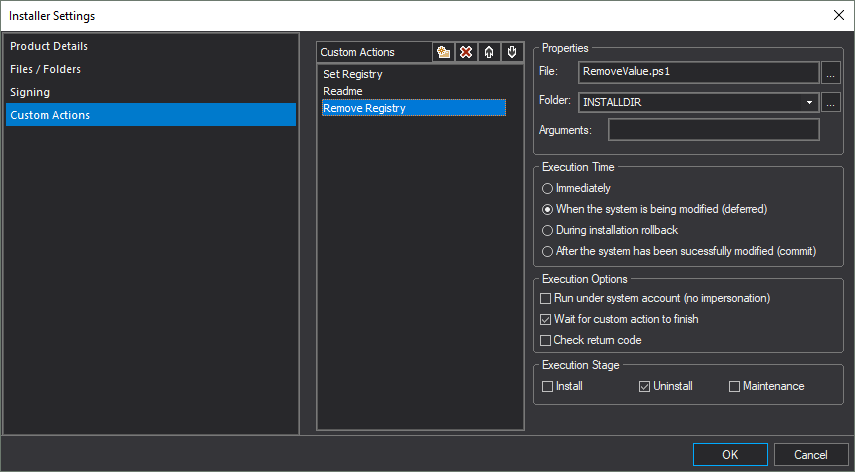Image resolution: width=855 pixels, height=472 pixels.
Task: Select the Remove Registry custom action
Action: [414, 108]
